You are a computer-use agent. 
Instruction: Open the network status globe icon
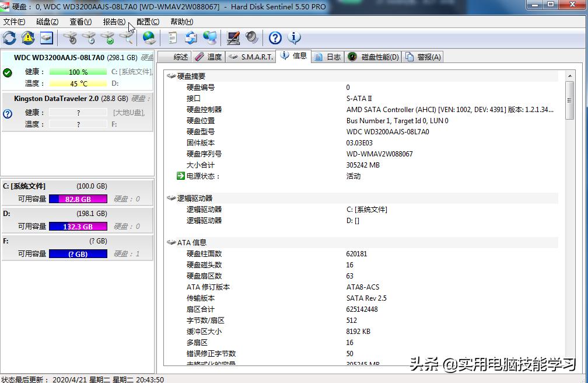coord(148,37)
